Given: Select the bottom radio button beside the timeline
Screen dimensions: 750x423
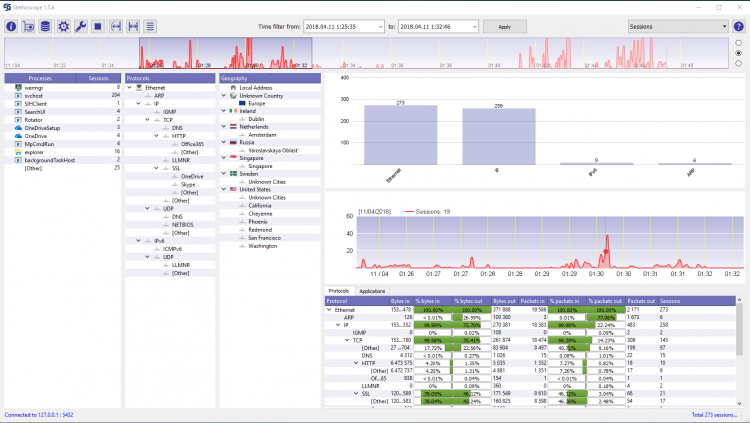Looking at the screenshot, I should pyautogui.click(x=739, y=63).
